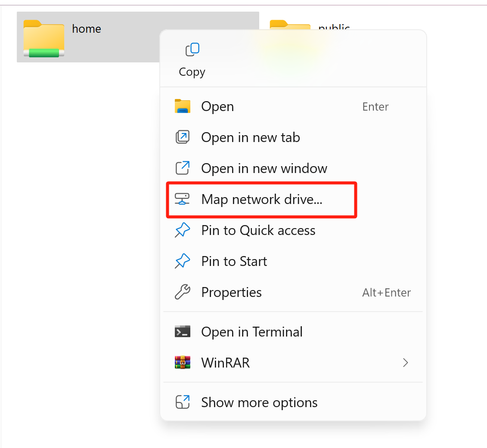Click the Terminal icon in the menu
Viewport: 487px width, 448px height.
[183, 332]
